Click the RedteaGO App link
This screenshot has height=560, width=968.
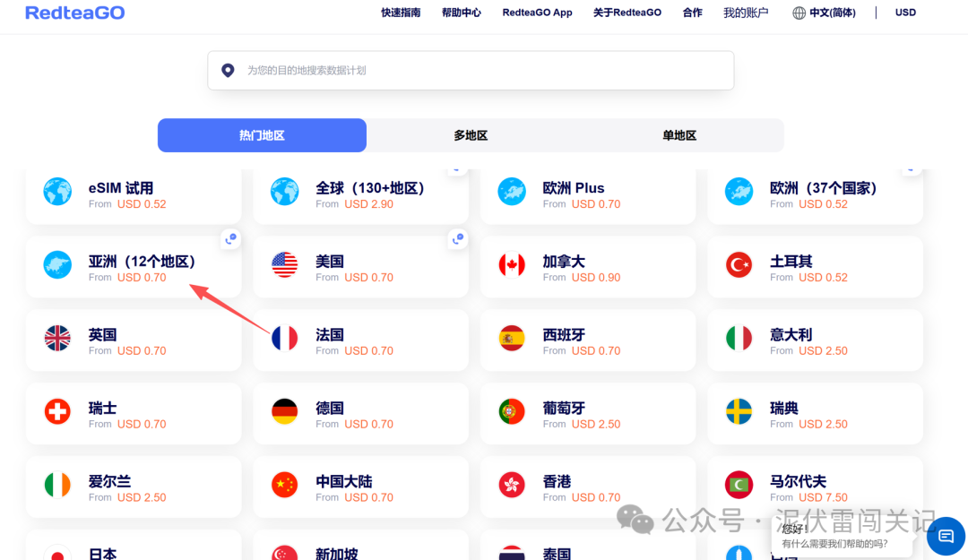[537, 13]
